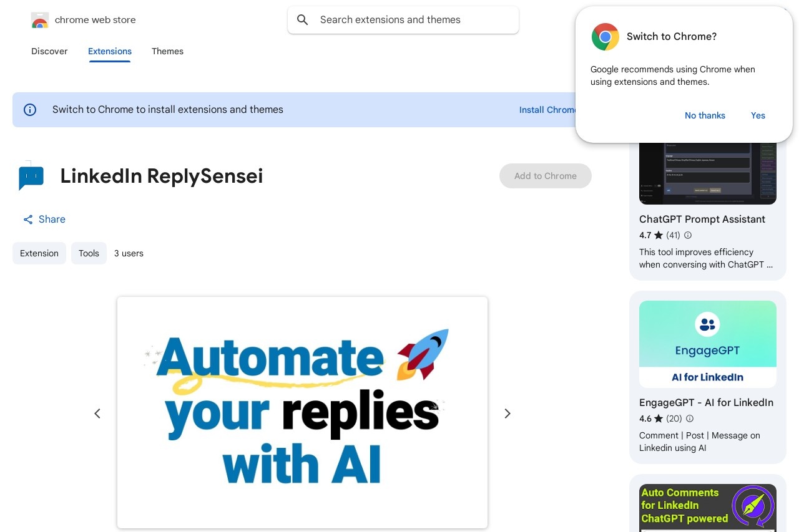Click the Chrome logo in the Switch to Chrome dialog

[605, 37]
